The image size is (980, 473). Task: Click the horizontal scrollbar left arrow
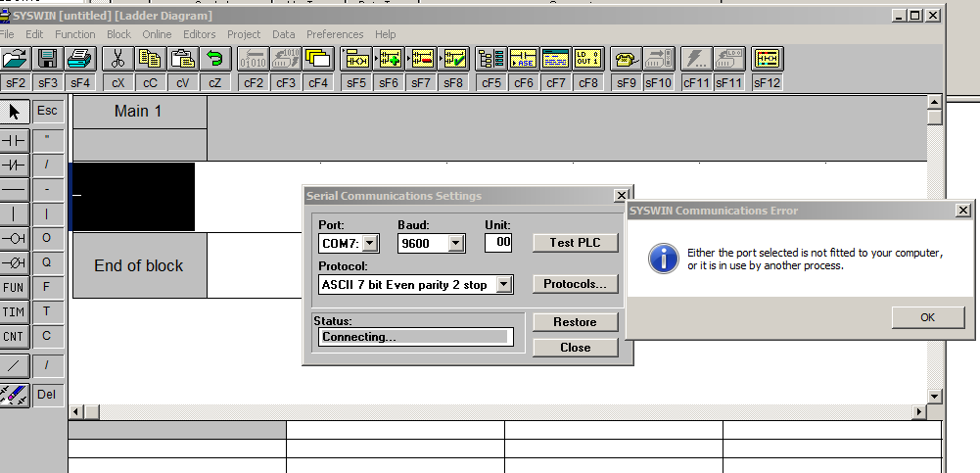[76, 411]
